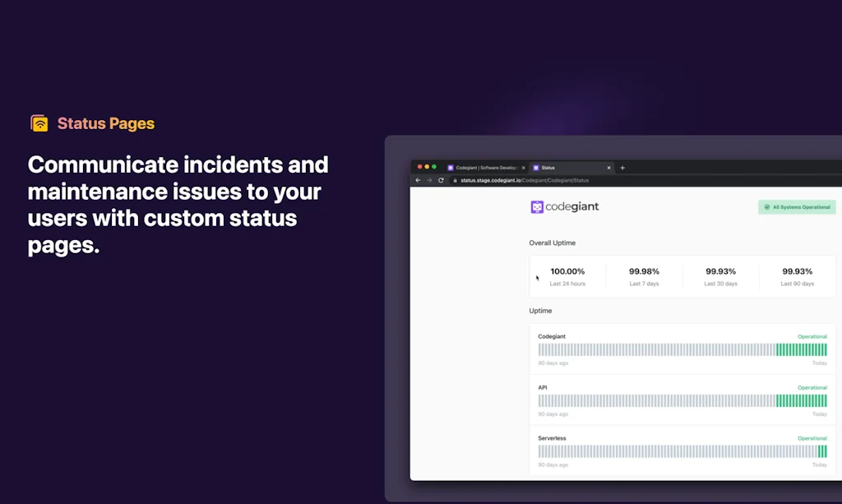Click the Operational status label for Serverless
This screenshot has height=504, width=842.
tap(812, 438)
